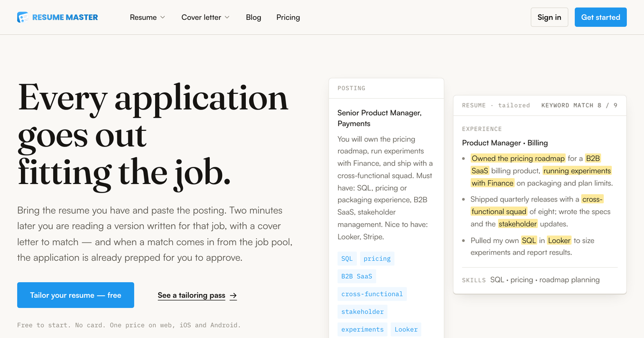Expand the Resume menu chevron
This screenshot has height=338, width=644.
click(x=163, y=17)
